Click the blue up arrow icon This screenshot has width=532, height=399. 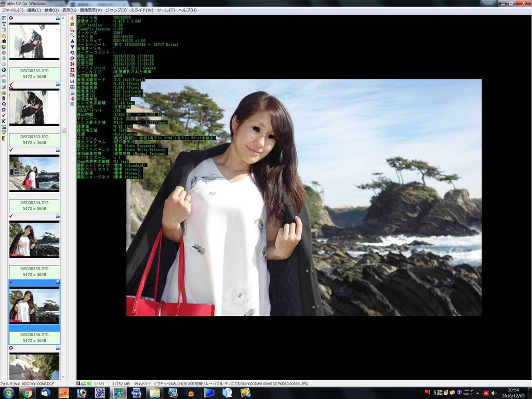tap(72, 41)
